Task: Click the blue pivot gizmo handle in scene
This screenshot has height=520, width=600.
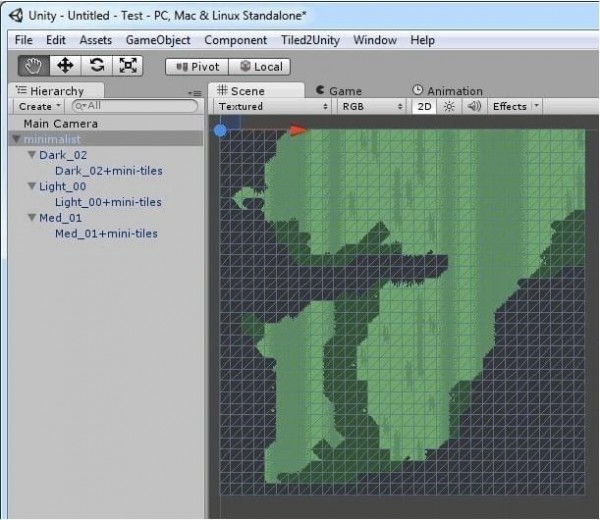Action: point(220,130)
